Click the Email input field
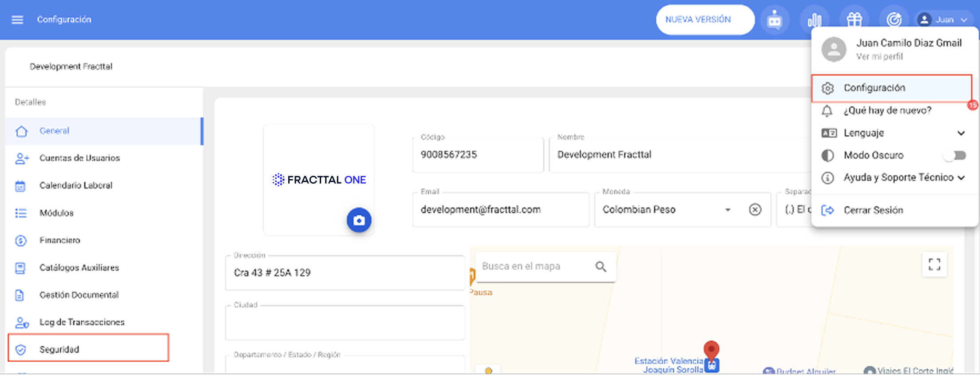 (501, 209)
